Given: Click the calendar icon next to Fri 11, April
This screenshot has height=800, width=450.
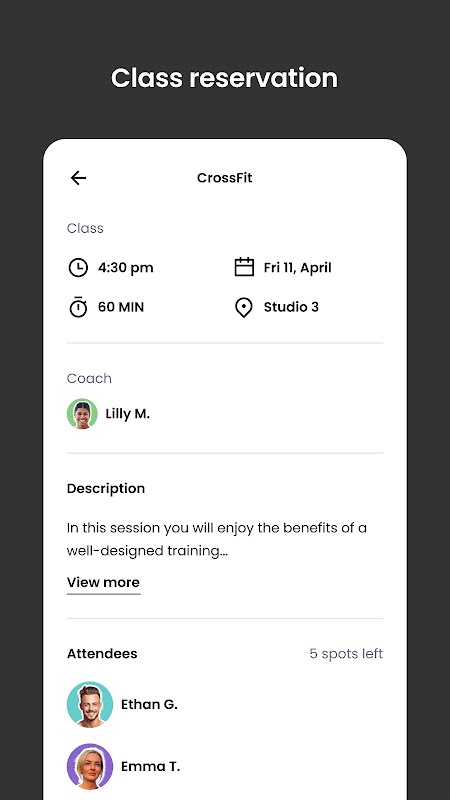Looking at the screenshot, I should (244, 267).
